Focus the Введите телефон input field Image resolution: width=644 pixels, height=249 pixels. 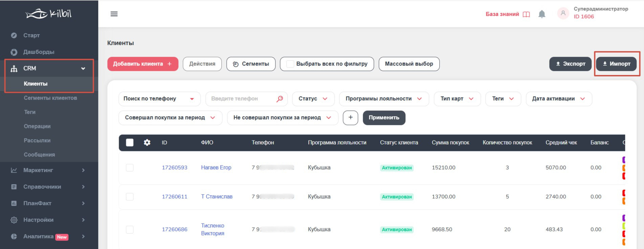point(242,99)
